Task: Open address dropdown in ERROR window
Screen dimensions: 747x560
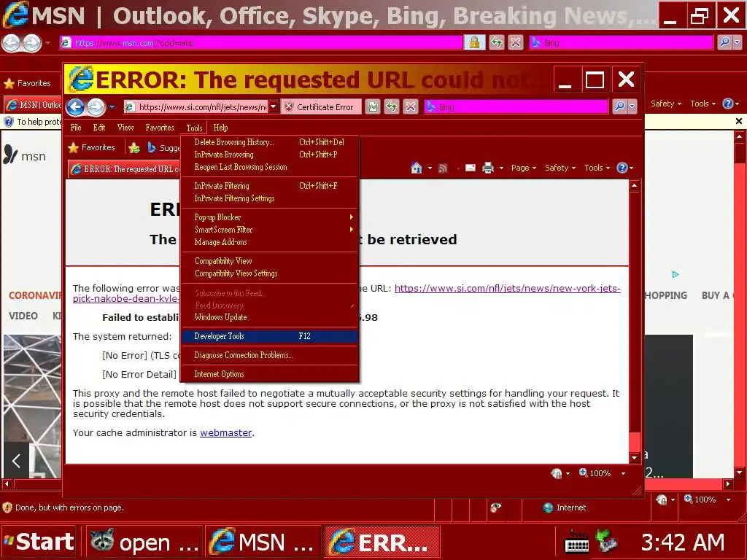Action: 274,106
